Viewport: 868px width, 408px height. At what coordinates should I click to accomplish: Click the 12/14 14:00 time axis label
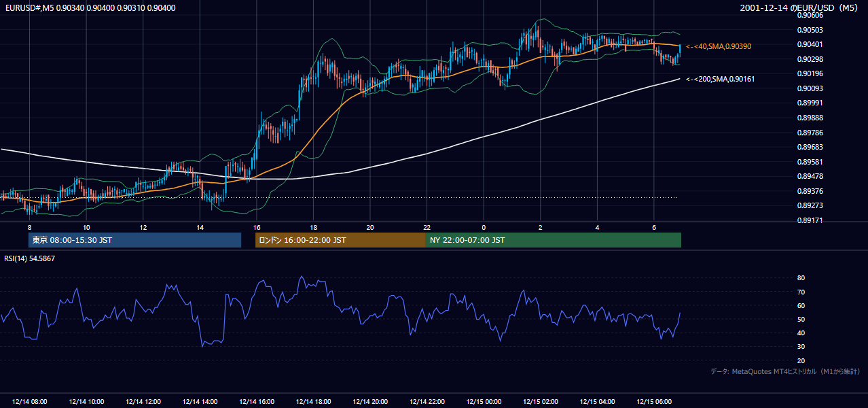pos(200,402)
